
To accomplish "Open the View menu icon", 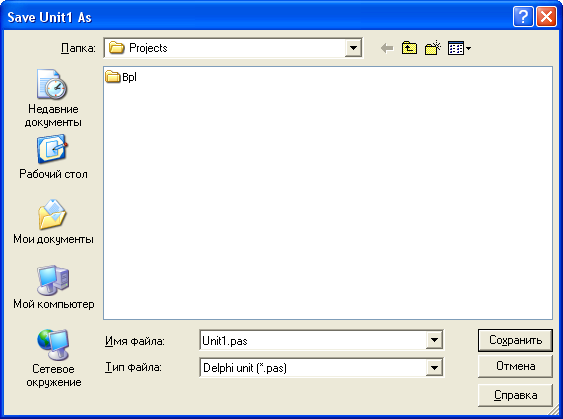I will (x=459, y=48).
